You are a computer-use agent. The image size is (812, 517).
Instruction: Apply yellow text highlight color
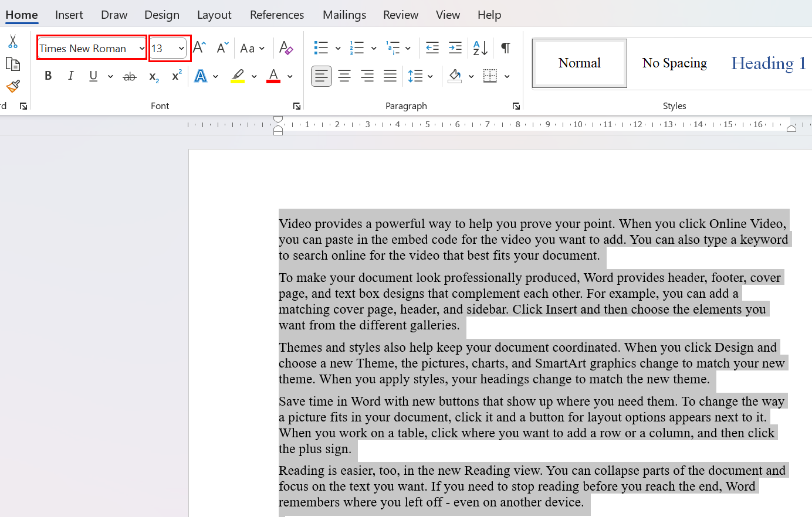(x=238, y=76)
